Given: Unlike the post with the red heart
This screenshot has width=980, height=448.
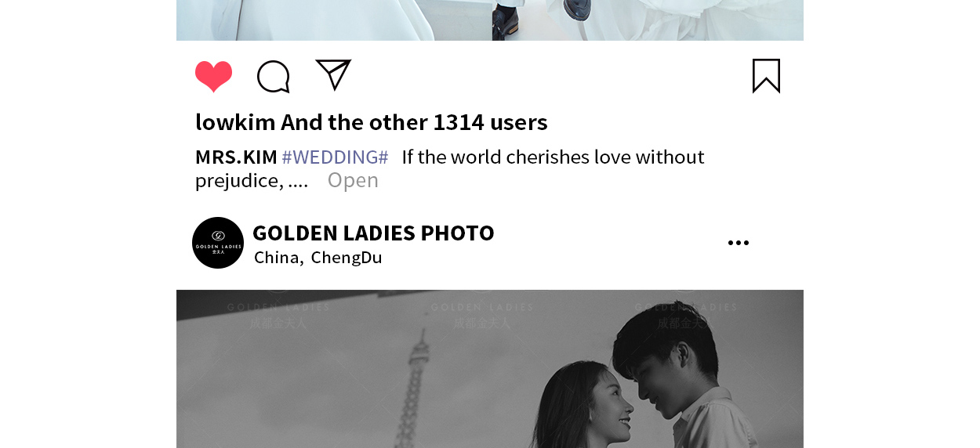Looking at the screenshot, I should tap(213, 77).
